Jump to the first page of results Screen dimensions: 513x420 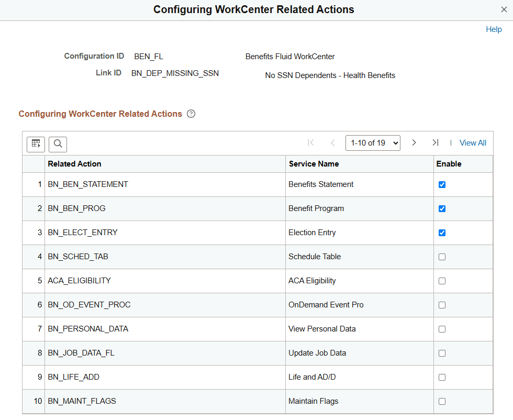(x=310, y=142)
